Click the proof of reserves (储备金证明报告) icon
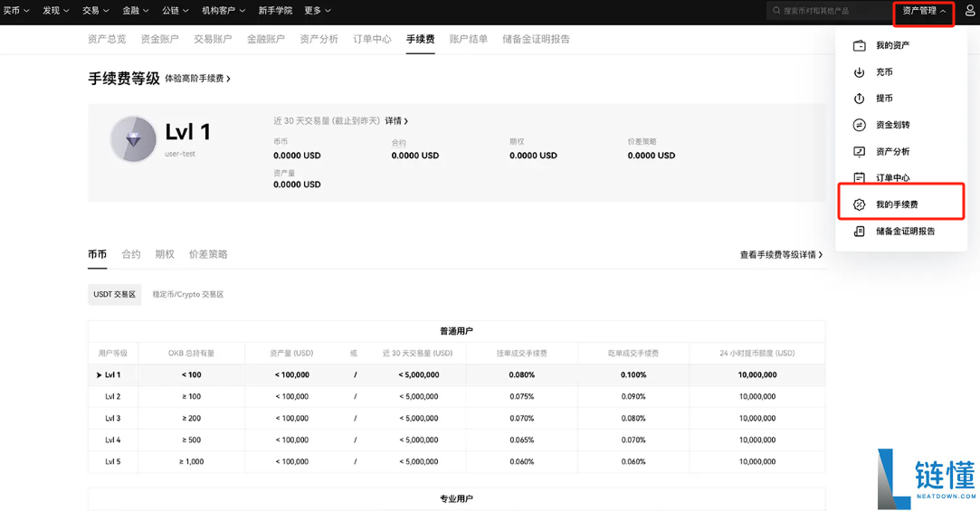This screenshot has height=511, width=980. [859, 232]
